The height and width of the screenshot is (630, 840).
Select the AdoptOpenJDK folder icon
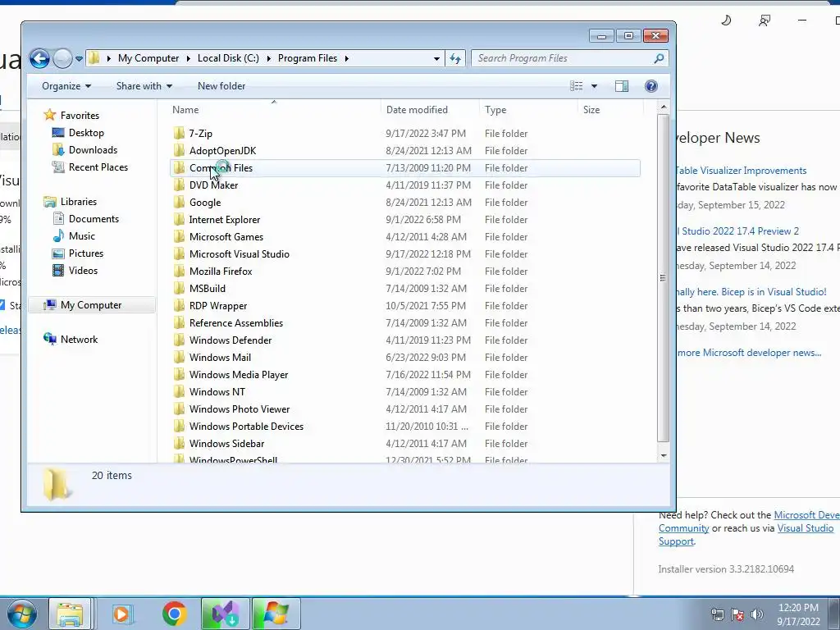pos(180,151)
